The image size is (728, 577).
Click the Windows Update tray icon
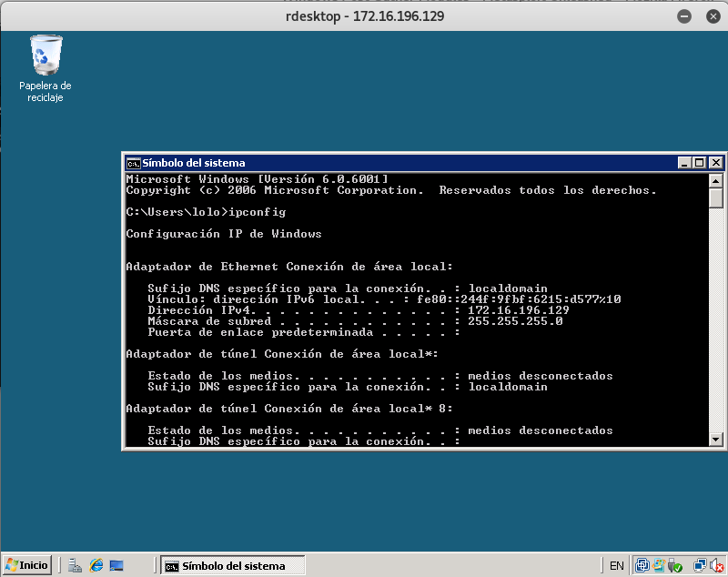click(x=659, y=565)
